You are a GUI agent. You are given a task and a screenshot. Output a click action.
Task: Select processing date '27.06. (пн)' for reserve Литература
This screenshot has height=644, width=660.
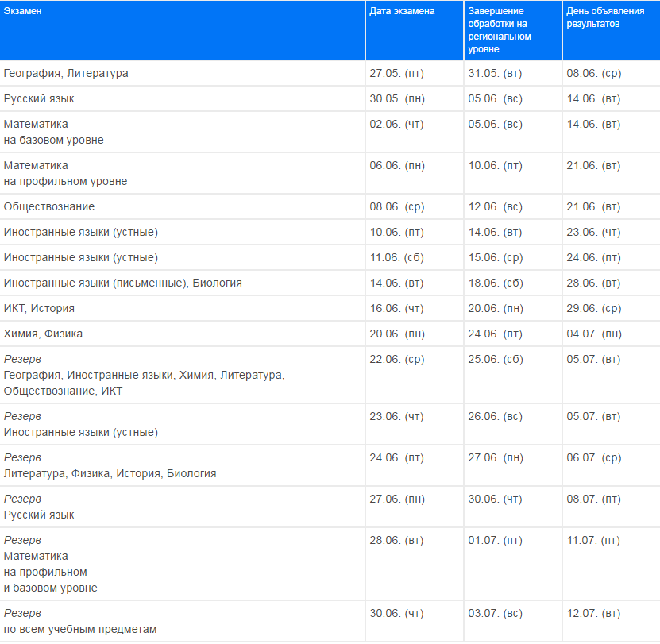513,465
